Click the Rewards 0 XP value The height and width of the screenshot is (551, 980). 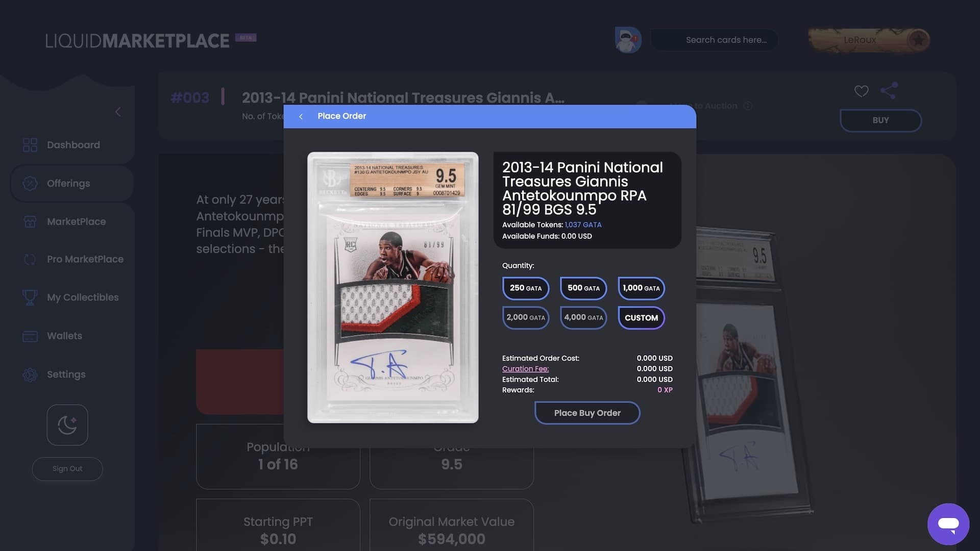[665, 390]
